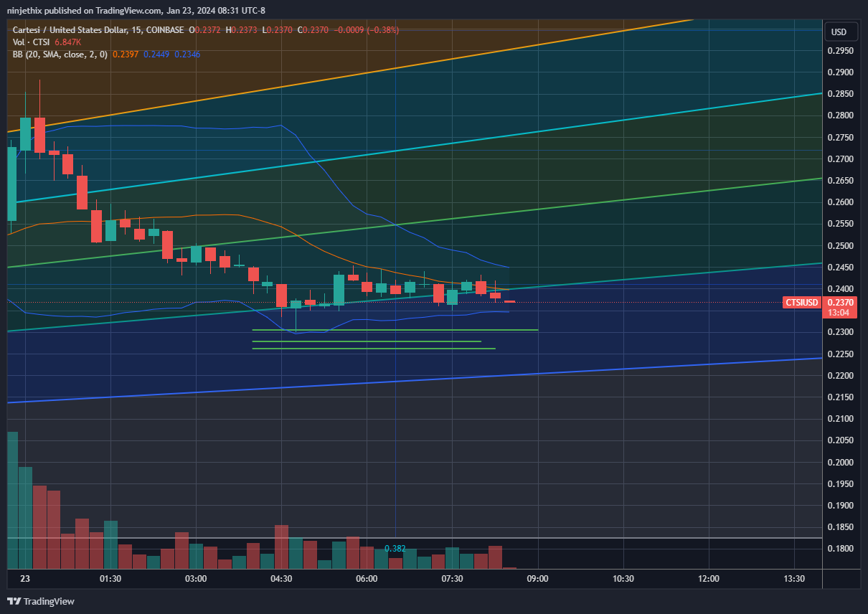Image resolution: width=868 pixels, height=614 pixels.
Task: Click the 0.1850 price axis label
Action: [839, 527]
